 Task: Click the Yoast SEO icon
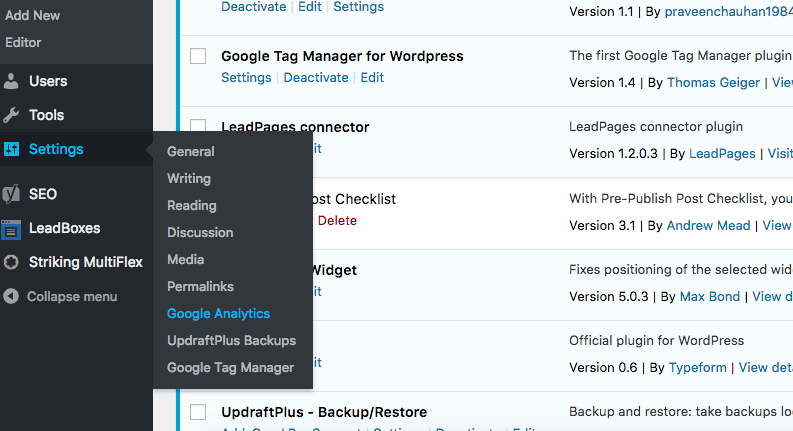pyautogui.click(x=11, y=194)
